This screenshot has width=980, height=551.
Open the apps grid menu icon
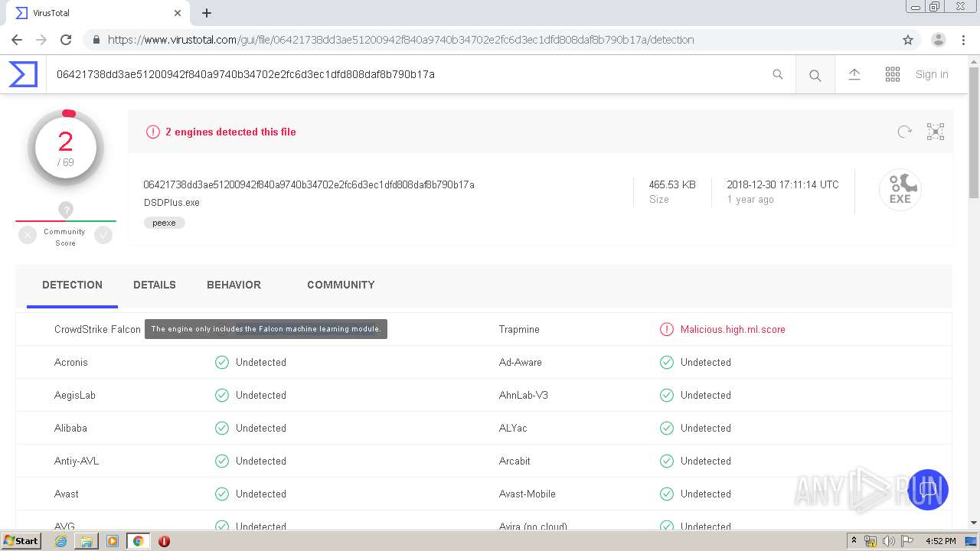893,74
